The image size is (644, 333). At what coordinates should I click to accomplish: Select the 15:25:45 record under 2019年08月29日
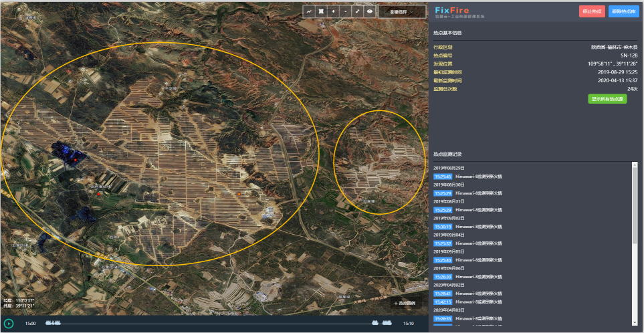(x=443, y=177)
